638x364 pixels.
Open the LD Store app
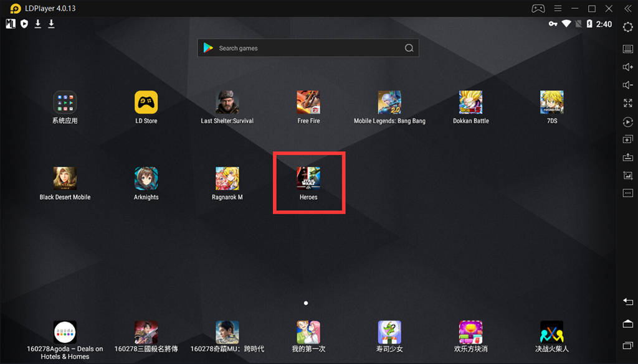(146, 103)
